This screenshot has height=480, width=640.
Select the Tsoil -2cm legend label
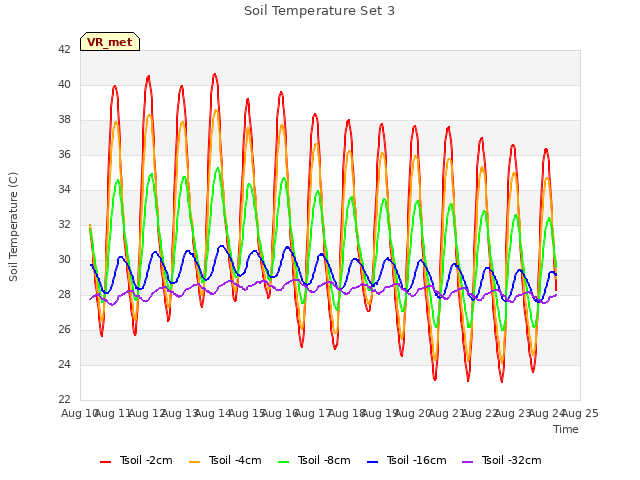coord(146,460)
